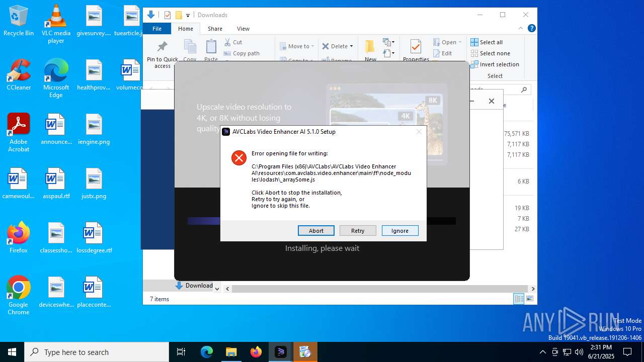The height and width of the screenshot is (362, 644).
Task: Click Copy path in the ribbon
Action: coord(242,53)
